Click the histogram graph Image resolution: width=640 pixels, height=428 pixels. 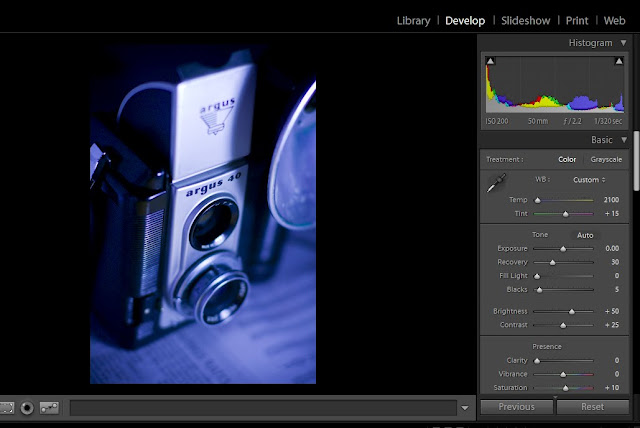554,84
